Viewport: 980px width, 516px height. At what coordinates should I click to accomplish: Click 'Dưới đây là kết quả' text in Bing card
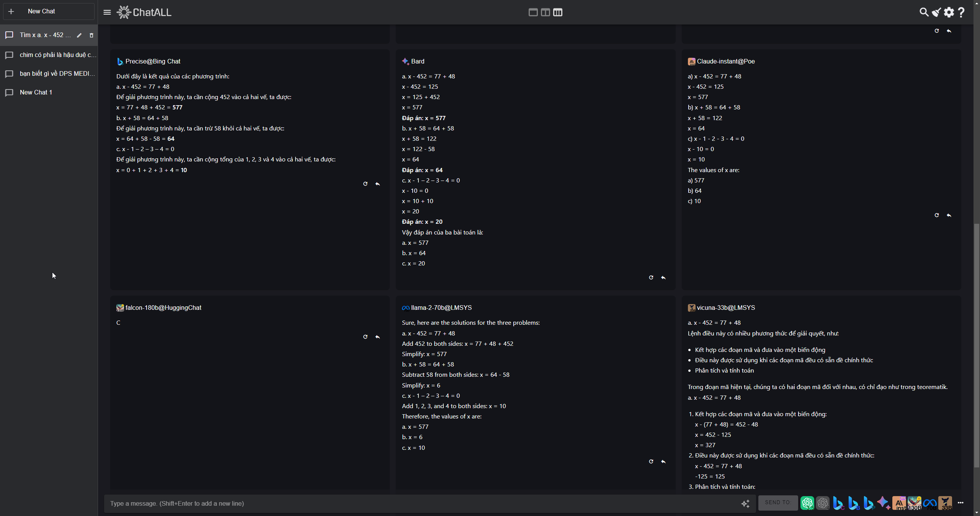tap(173, 76)
